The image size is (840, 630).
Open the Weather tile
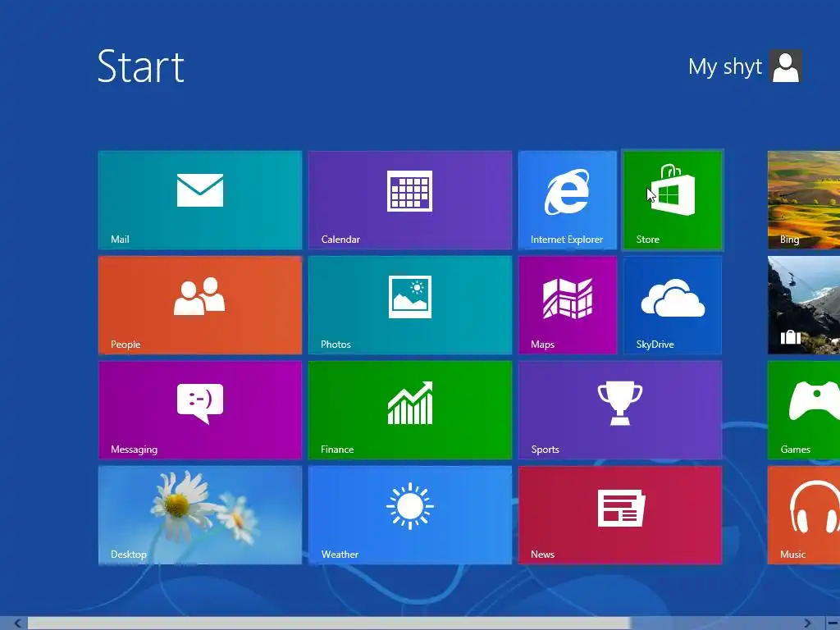(410, 515)
